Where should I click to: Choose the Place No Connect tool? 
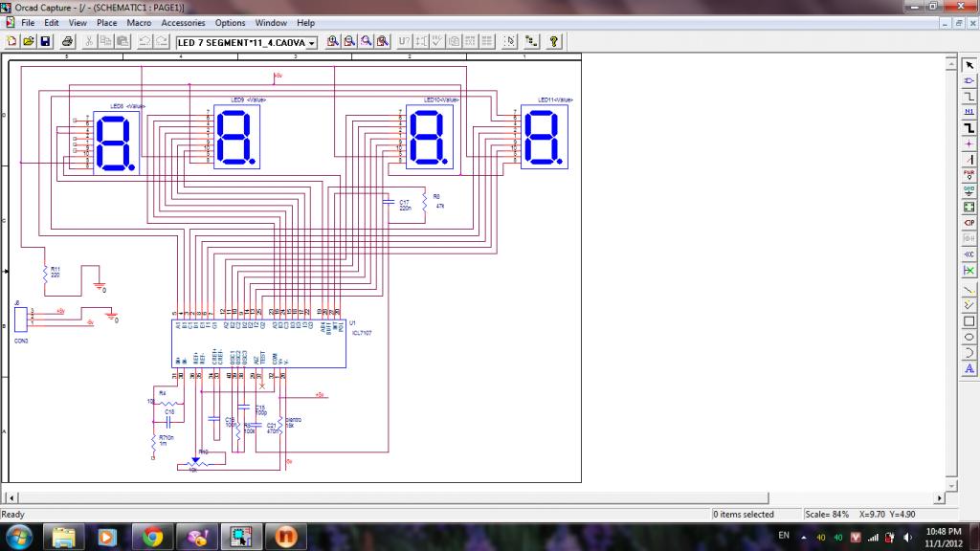pyautogui.click(x=969, y=271)
